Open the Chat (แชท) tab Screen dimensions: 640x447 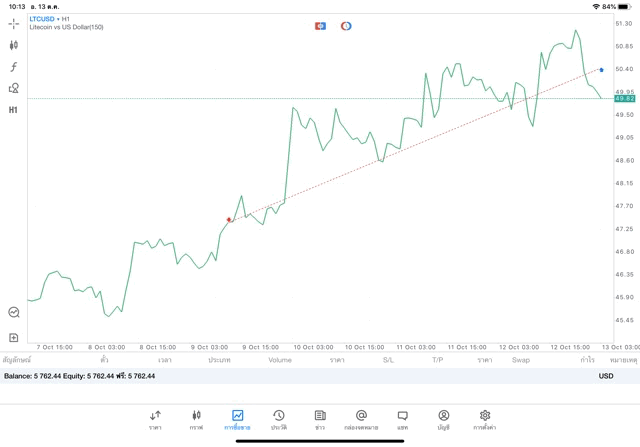pyautogui.click(x=402, y=419)
